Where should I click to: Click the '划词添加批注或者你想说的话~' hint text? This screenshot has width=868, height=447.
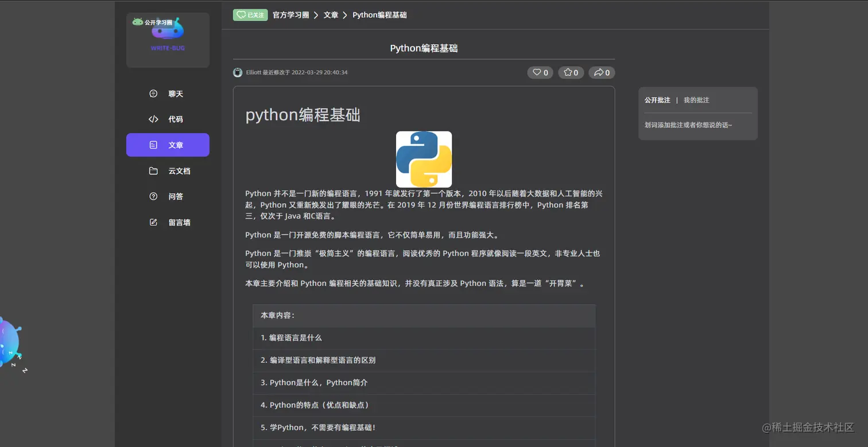pos(688,125)
